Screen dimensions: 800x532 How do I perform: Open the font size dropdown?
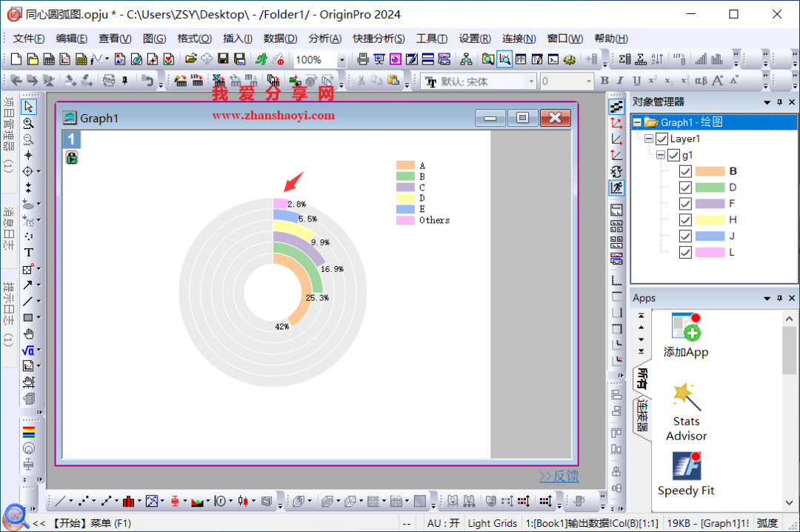coord(589,82)
